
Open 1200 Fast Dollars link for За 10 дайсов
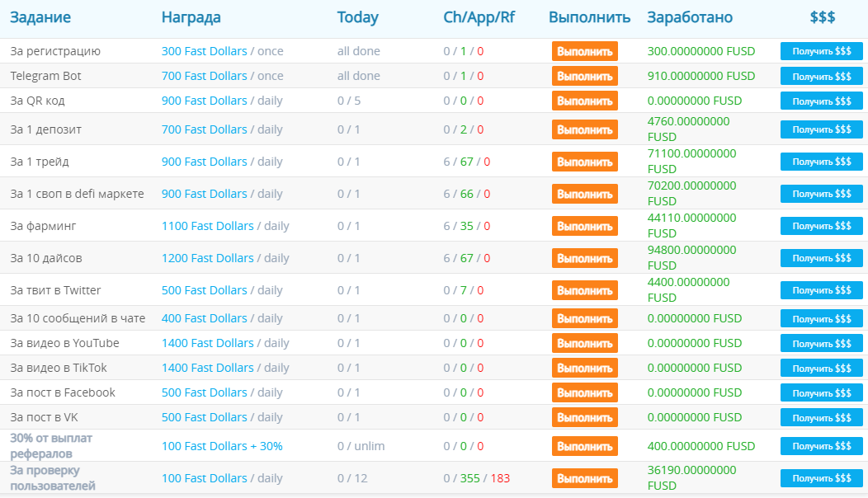pyautogui.click(x=208, y=258)
